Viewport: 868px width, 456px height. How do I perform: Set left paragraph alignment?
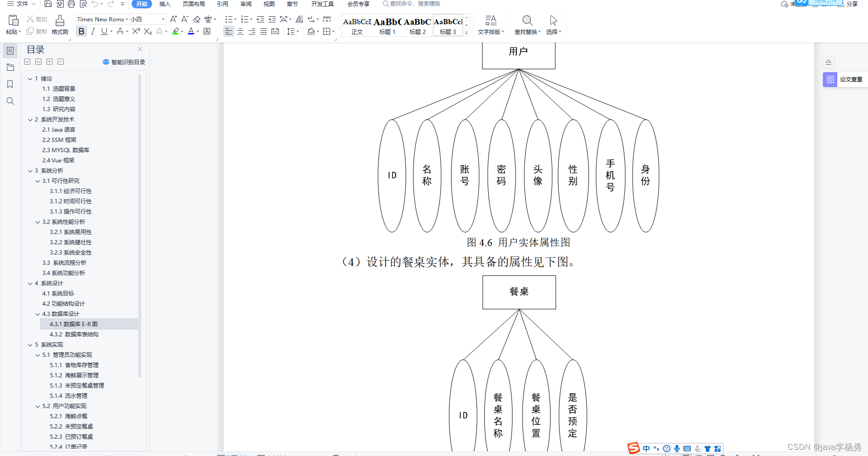[228, 31]
